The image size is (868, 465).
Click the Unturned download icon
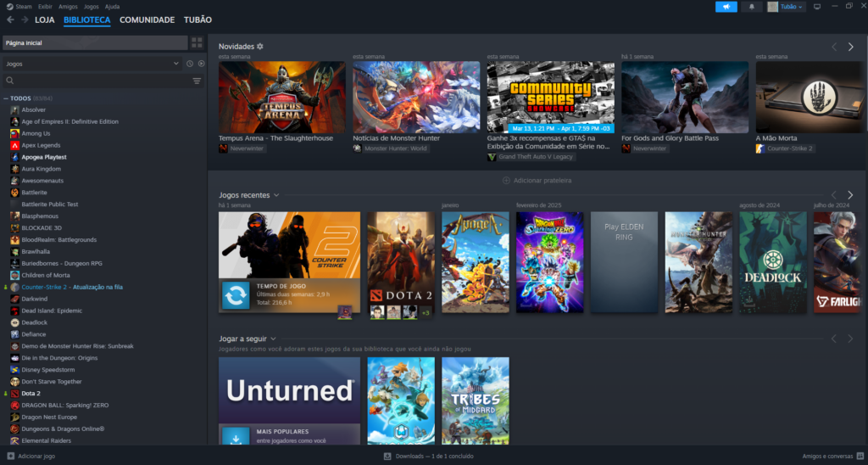[236, 438]
